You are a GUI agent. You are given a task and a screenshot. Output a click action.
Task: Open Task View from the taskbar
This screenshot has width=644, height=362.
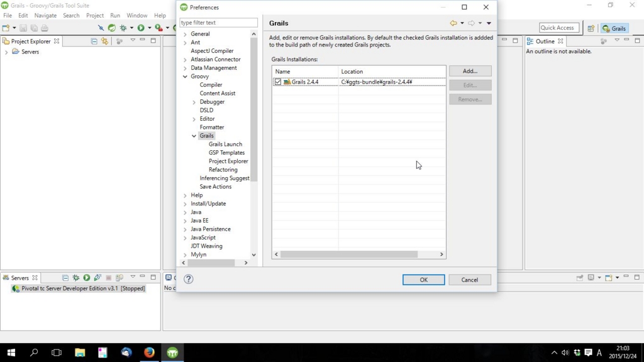[56, 353]
